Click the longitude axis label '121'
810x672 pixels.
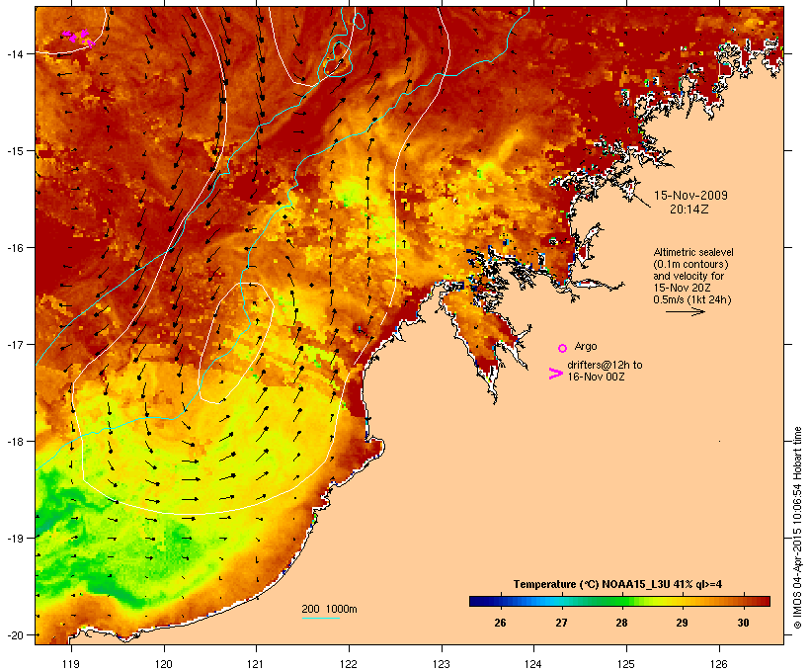click(x=256, y=664)
